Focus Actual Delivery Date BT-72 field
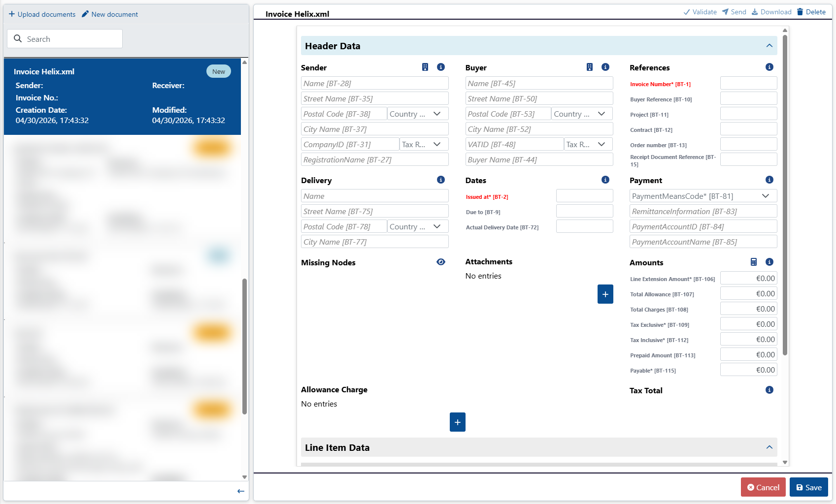This screenshot has width=836, height=504. [x=585, y=226]
